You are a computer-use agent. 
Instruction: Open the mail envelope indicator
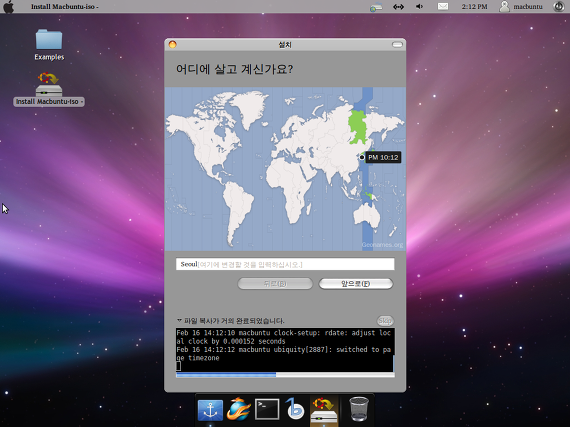point(442,7)
